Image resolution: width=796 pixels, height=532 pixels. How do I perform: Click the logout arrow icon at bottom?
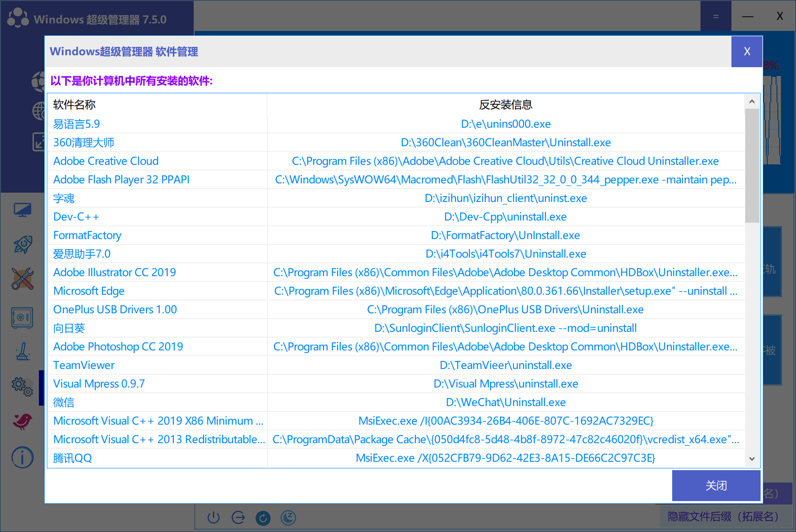238,517
